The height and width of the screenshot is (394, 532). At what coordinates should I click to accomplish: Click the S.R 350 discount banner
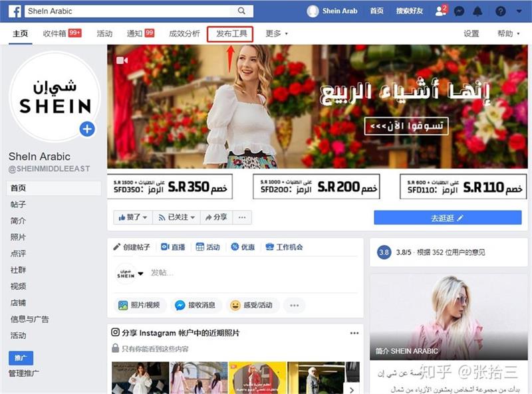(170, 187)
